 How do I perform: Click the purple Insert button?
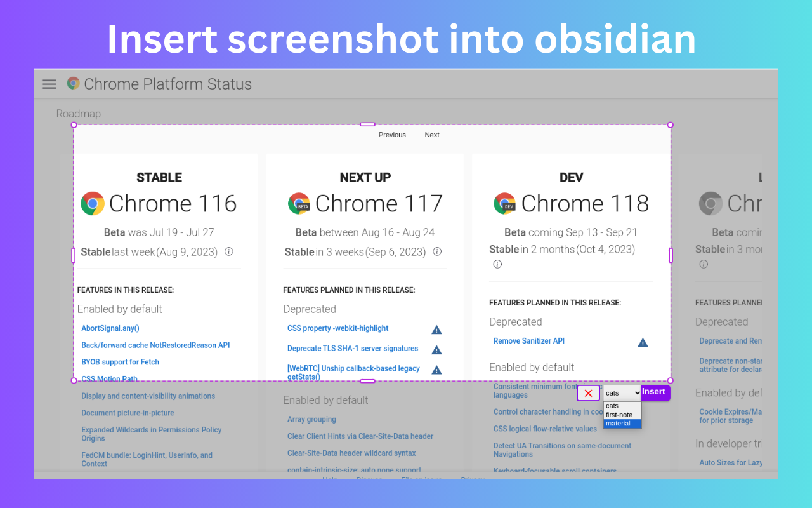(x=654, y=392)
